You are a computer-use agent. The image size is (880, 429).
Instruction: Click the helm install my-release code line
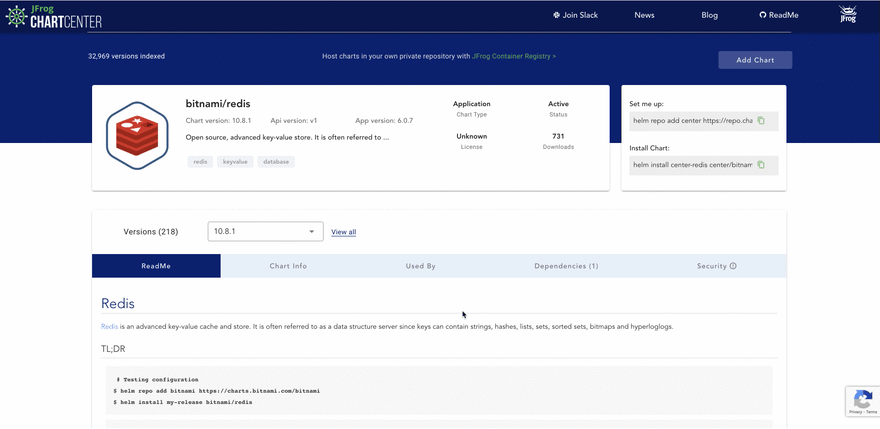[182, 402]
